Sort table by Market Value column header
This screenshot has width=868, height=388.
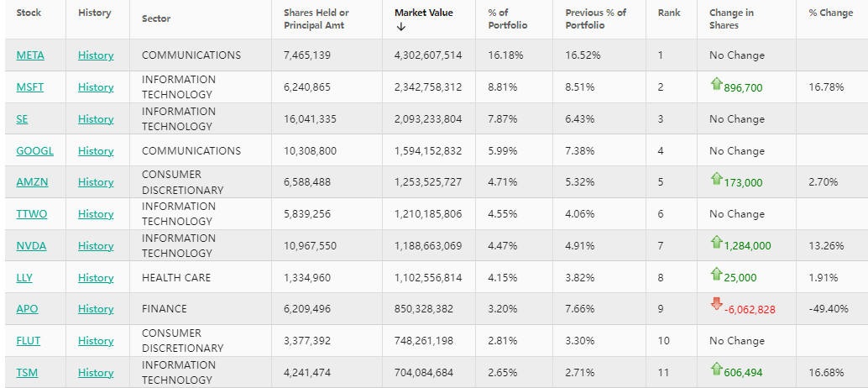click(x=423, y=13)
